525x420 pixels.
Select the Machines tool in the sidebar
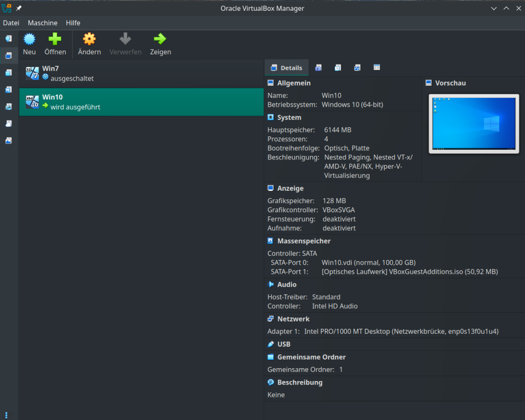click(8, 55)
